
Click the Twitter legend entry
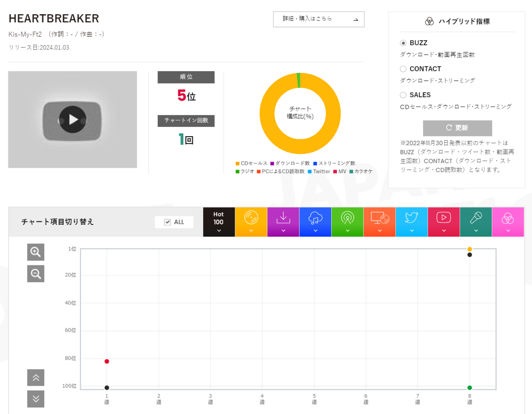pos(319,171)
